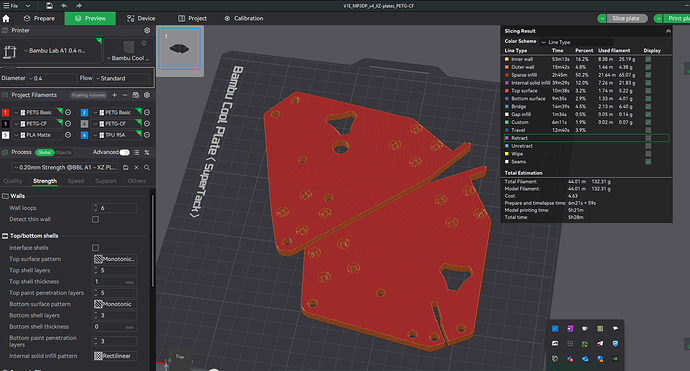This screenshot has height=371, width=690.
Task: Click edit icon next to TPU 95A
Action: point(147,135)
